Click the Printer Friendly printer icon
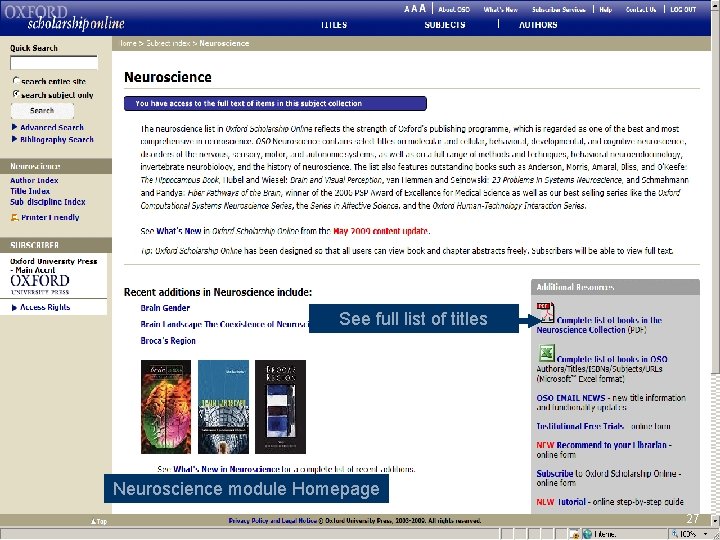 pos(15,218)
